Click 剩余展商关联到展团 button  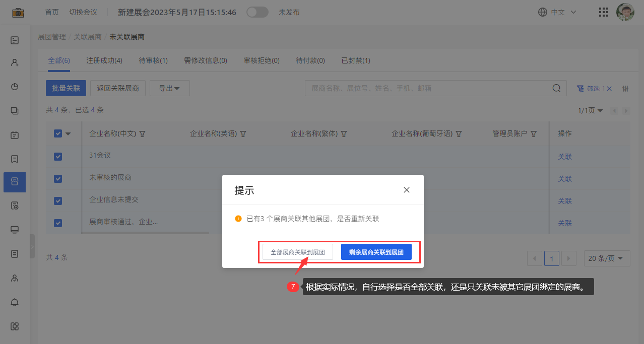click(376, 252)
